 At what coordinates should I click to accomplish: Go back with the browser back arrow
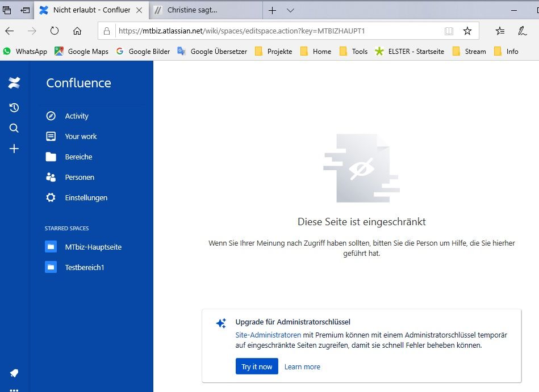[10, 31]
